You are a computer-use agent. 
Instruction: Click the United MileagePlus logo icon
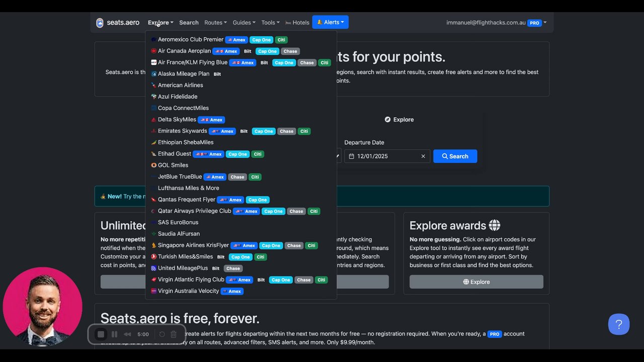pos(154,268)
